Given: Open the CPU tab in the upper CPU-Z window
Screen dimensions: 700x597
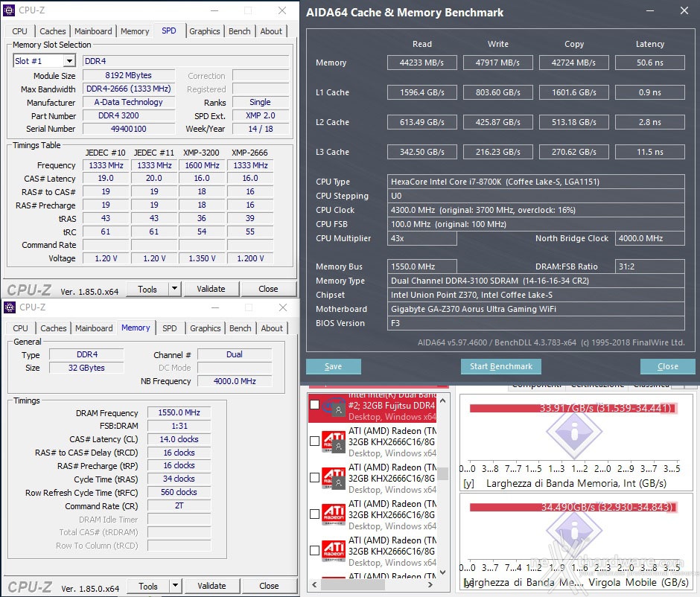Looking at the screenshot, I should pos(19,31).
